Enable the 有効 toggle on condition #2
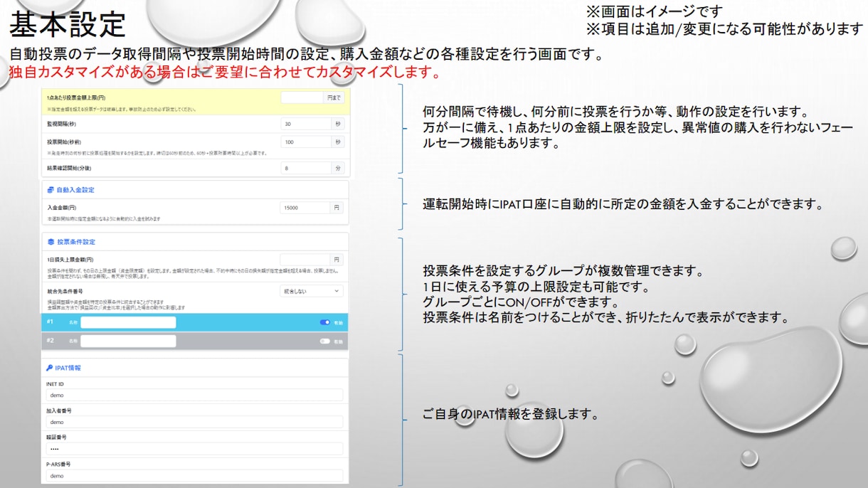 click(x=325, y=341)
